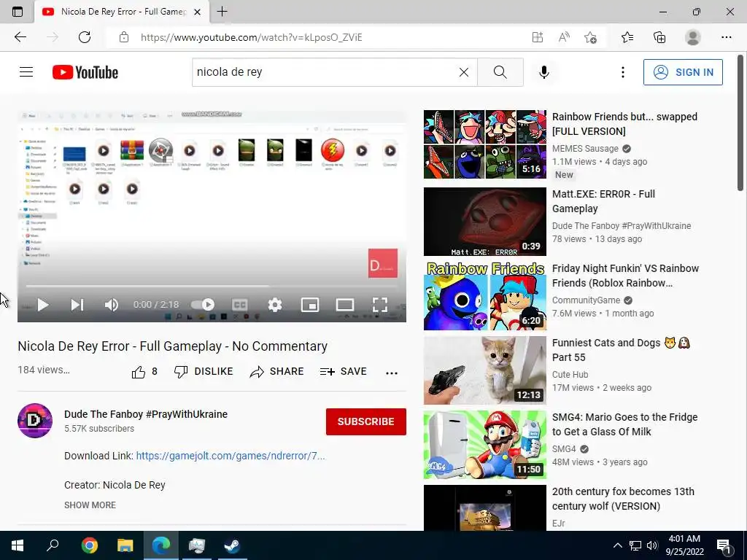
Task: Refresh the page
Action: pyautogui.click(x=85, y=37)
